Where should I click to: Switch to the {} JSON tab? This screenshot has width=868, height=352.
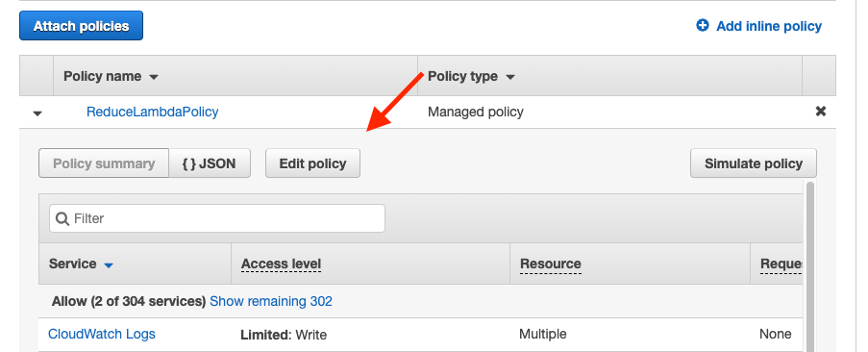pos(210,163)
